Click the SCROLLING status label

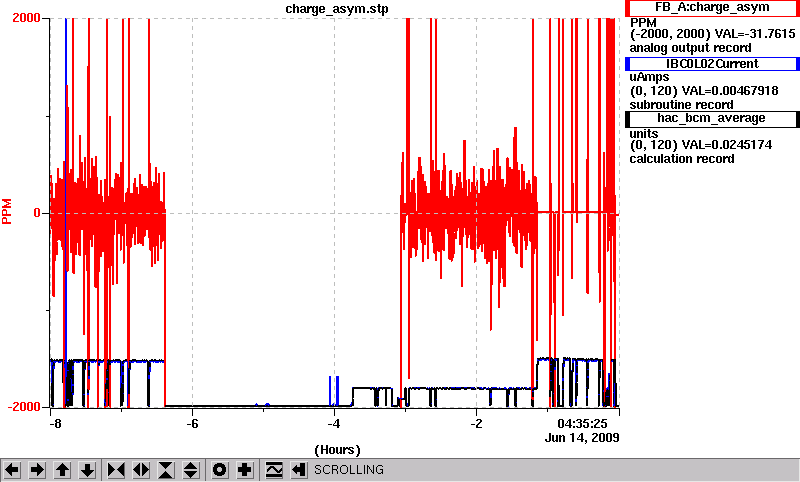click(348, 470)
